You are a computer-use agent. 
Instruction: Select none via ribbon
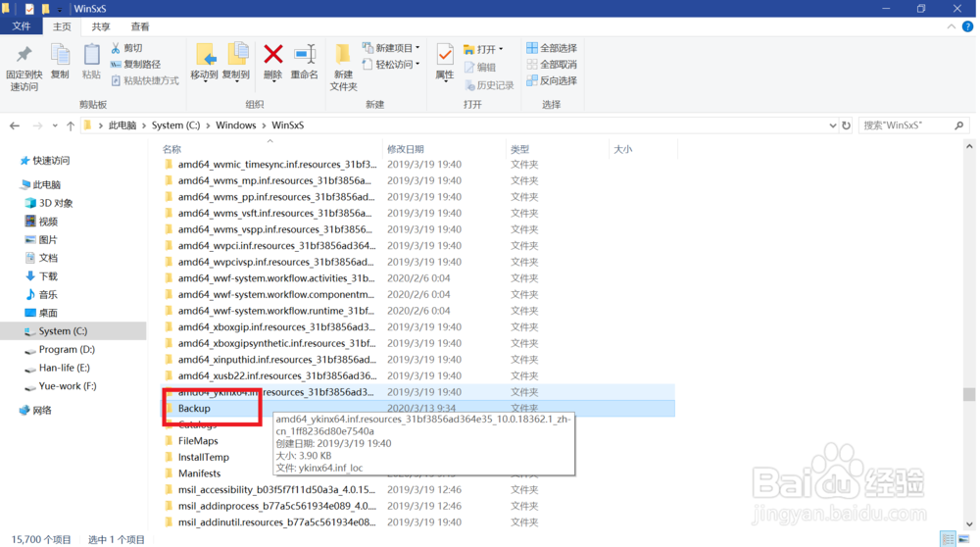click(x=552, y=65)
